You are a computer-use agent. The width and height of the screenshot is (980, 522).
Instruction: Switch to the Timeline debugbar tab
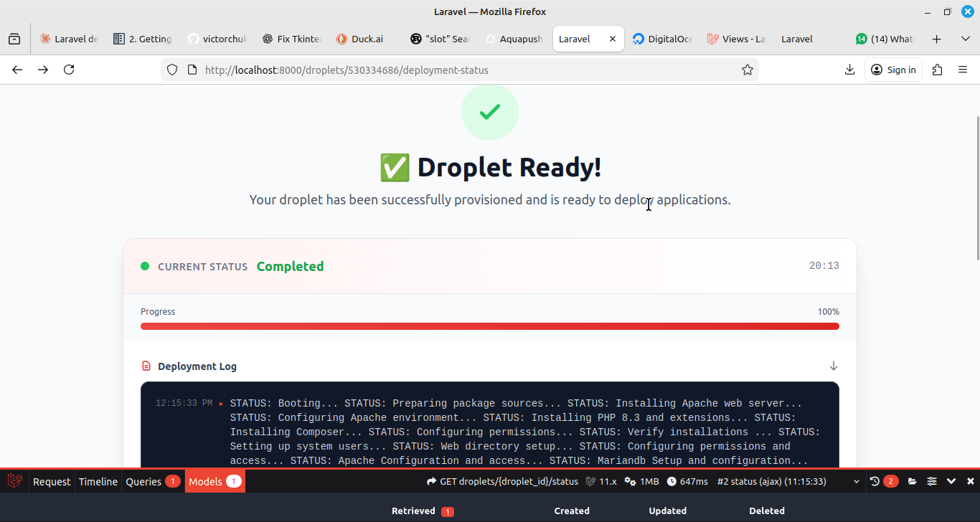pyautogui.click(x=98, y=480)
